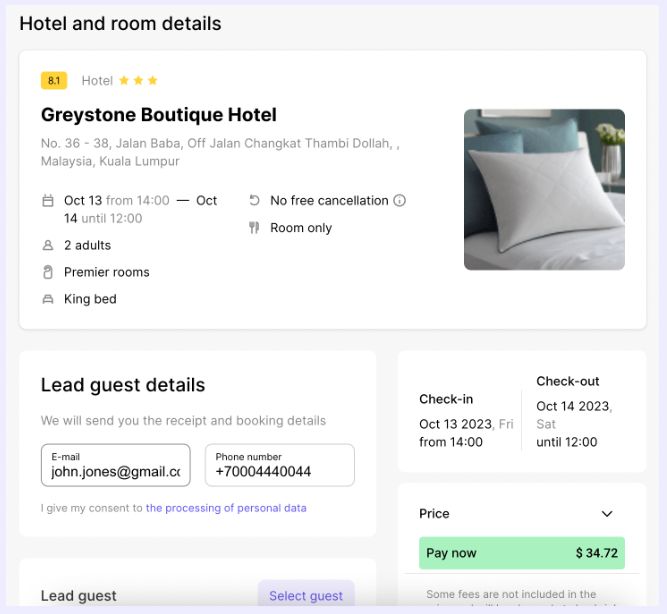This screenshot has width=667, height=614.
Task: Open the hotel pillow photo thumbnail
Action: tap(544, 189)
